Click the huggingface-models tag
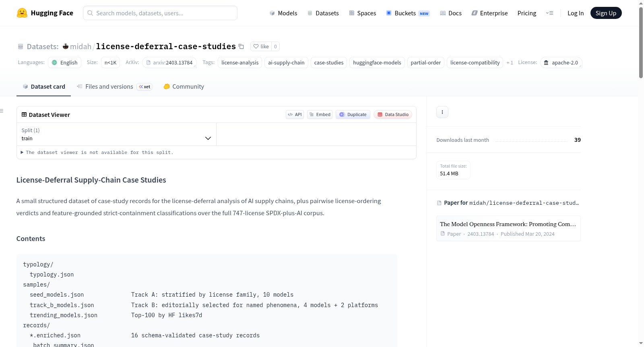 click(x=377, y=62)
